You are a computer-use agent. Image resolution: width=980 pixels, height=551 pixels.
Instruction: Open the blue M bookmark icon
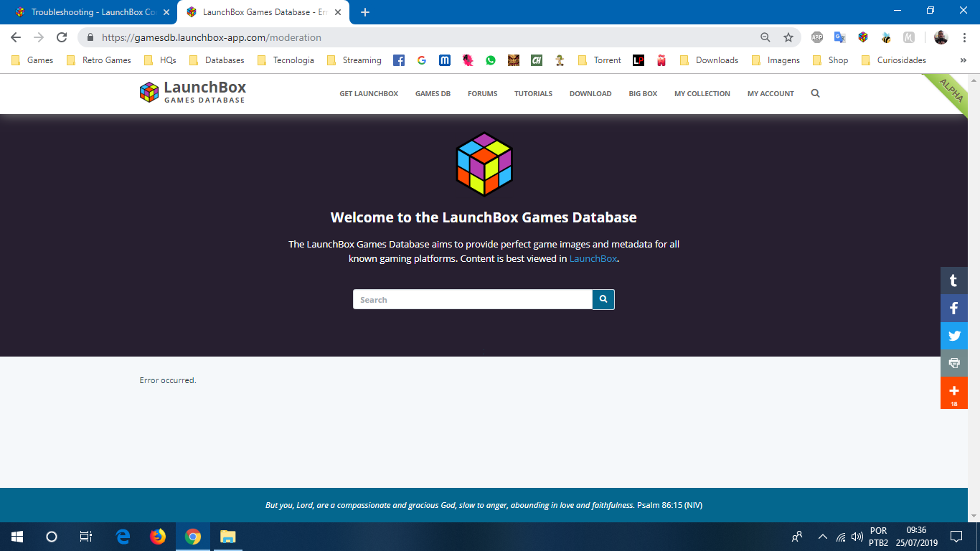[445, 60]
